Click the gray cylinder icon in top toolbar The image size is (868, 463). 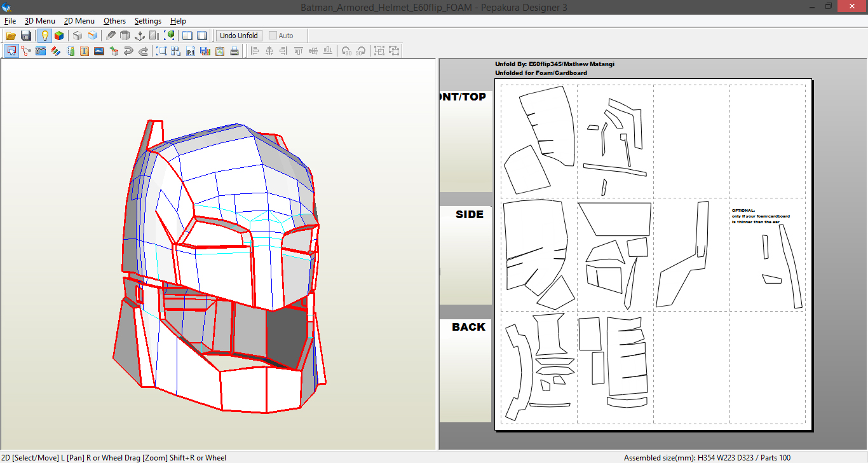(125, 36)
